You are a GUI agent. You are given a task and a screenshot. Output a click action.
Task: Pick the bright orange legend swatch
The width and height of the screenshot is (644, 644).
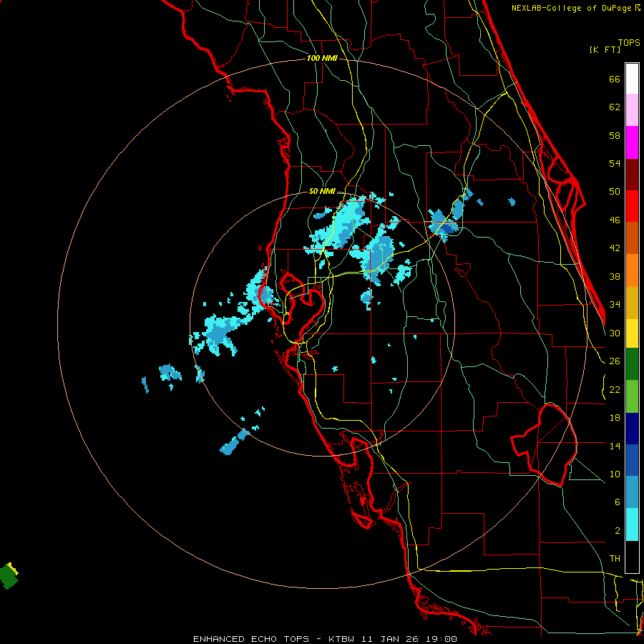coord(632,270)
